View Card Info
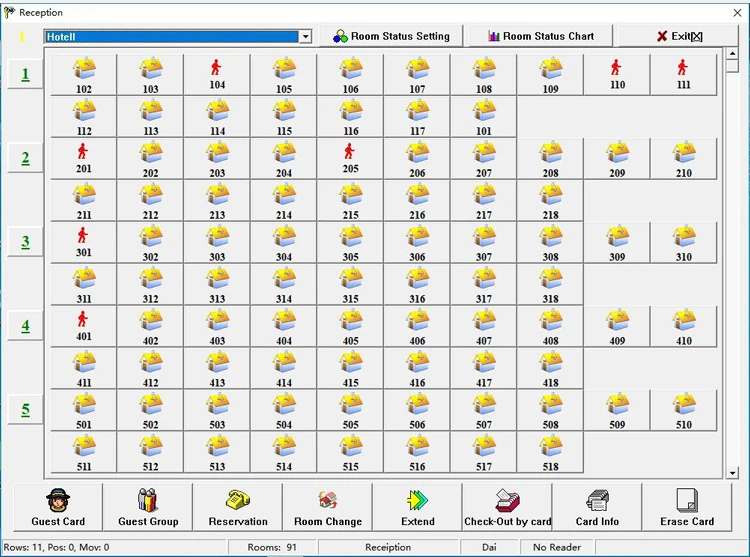This screenshot has height=557, width=750. click(x=597, y=507)
